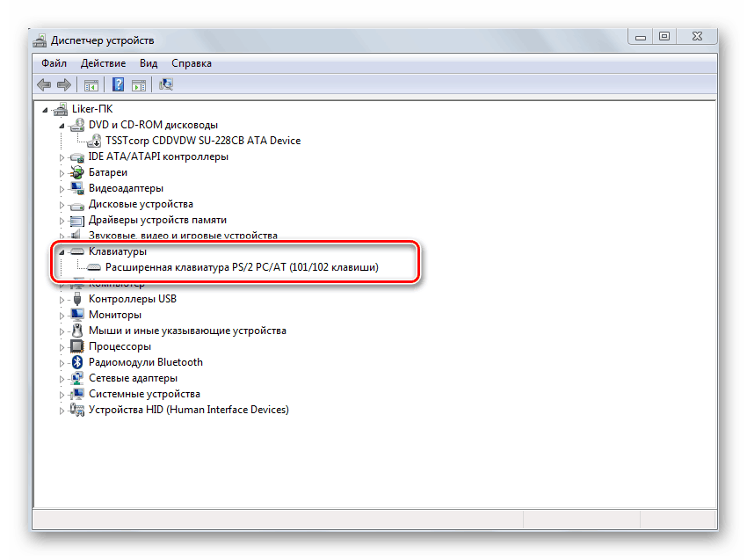
Task: Toggle the action pane toolbar icon
Action: coord(139,85)
